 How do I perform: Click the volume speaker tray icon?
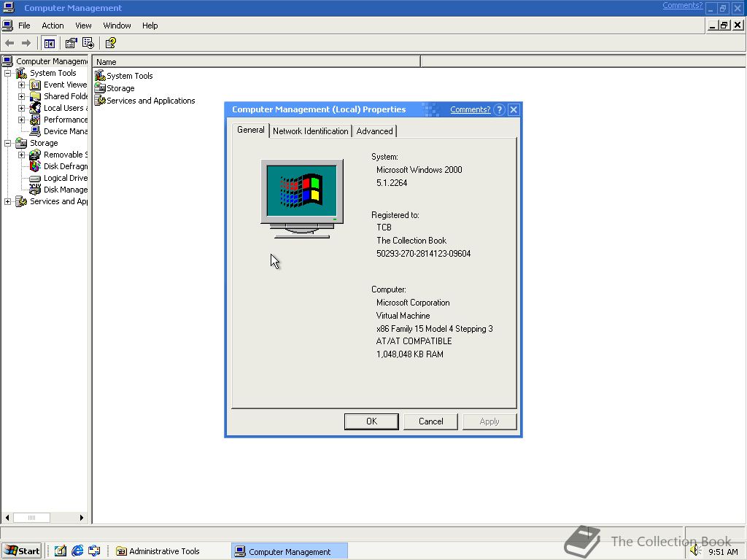coord(695,551)
